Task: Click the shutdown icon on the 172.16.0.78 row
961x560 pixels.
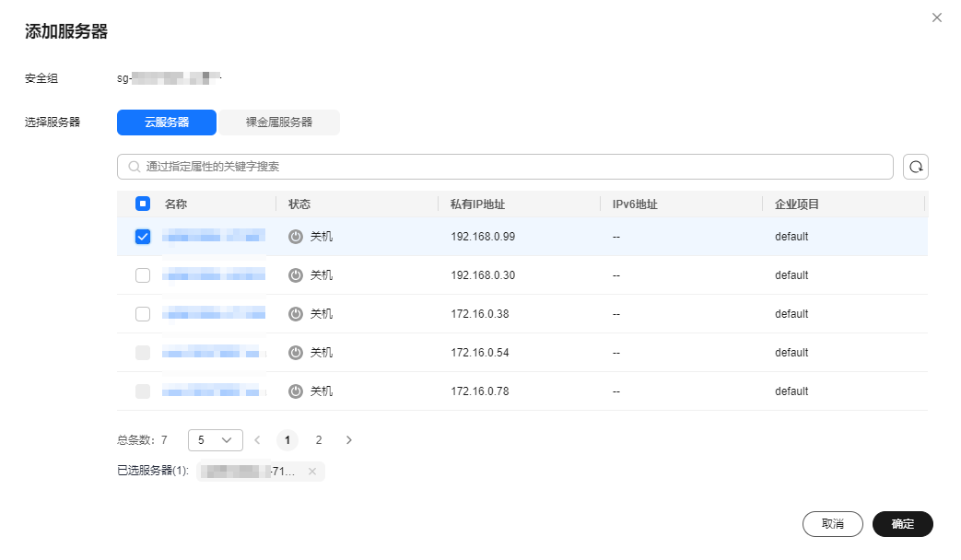Action: (296, 391)
